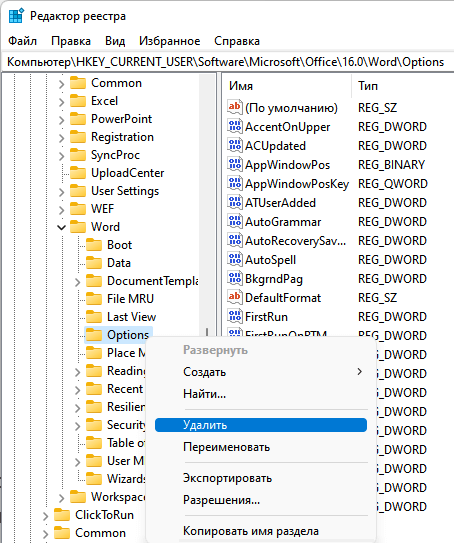Select the Registration folder icon
Image resolution: width=454 pixels, height=543 pixels.
click(x=78, y=137)
